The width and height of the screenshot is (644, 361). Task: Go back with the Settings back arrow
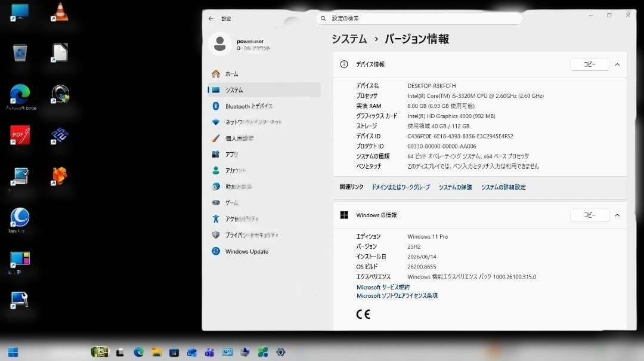pos(211,18)
